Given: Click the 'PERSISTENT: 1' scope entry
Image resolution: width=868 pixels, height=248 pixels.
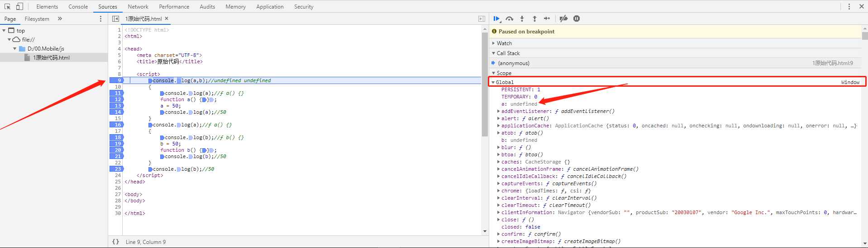Looking at the screenshot, I should 520,89.
